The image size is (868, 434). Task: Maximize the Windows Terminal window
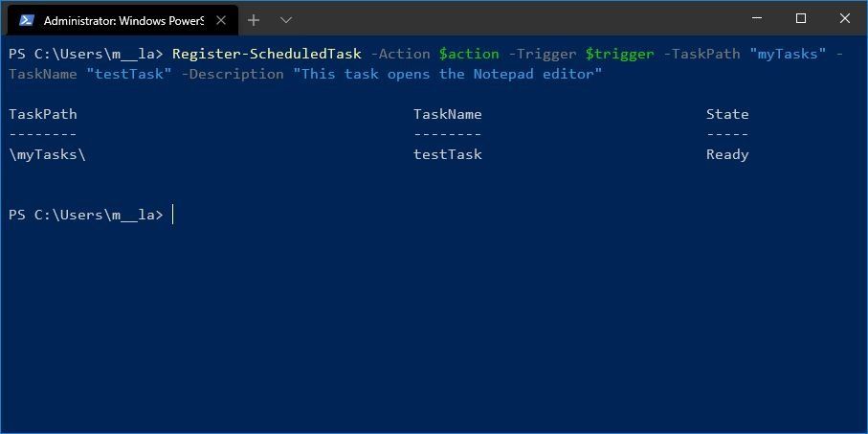click(801, 18)
